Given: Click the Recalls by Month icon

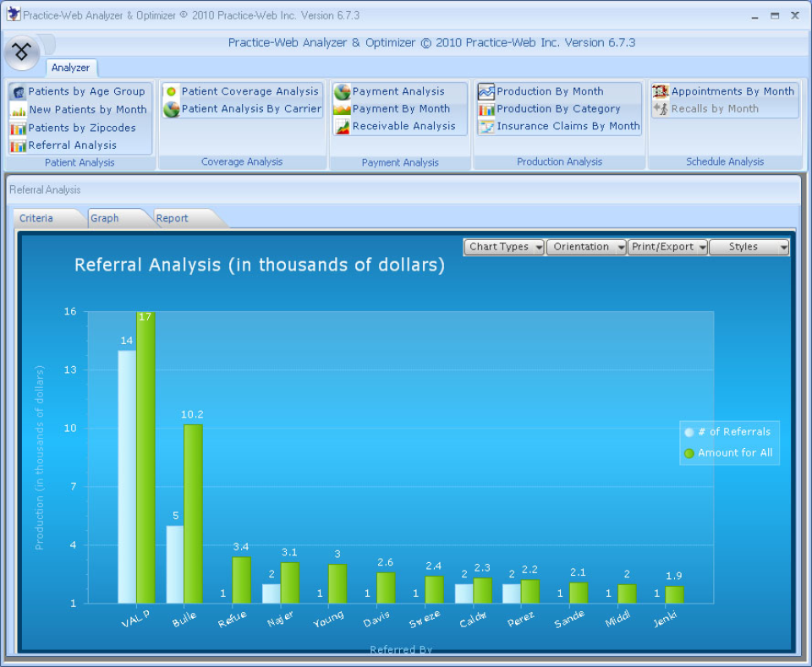Looking at the screenshot, I should tap(661, 109).
